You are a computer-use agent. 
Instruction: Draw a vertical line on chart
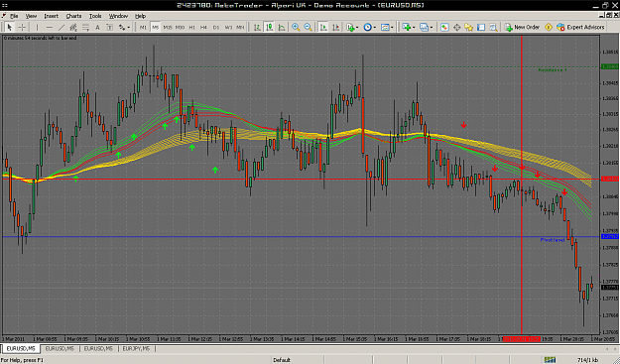coord(37,27)
